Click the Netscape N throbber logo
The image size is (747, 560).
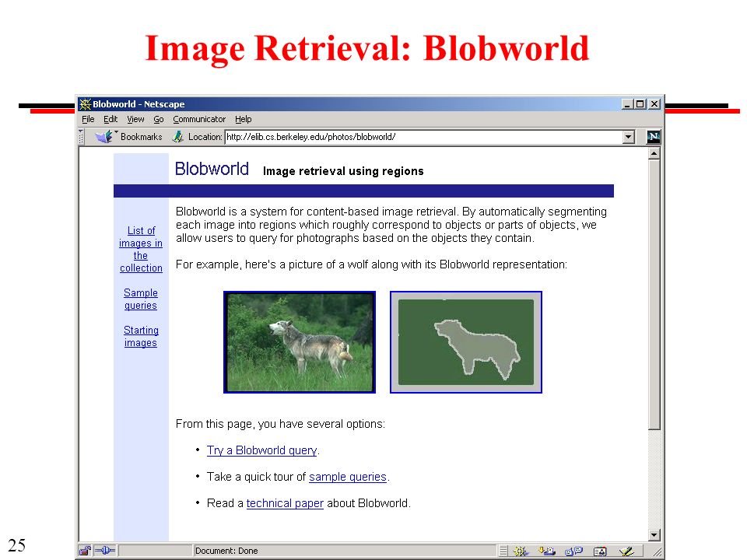pyautogui.click(x=654, y=137)
